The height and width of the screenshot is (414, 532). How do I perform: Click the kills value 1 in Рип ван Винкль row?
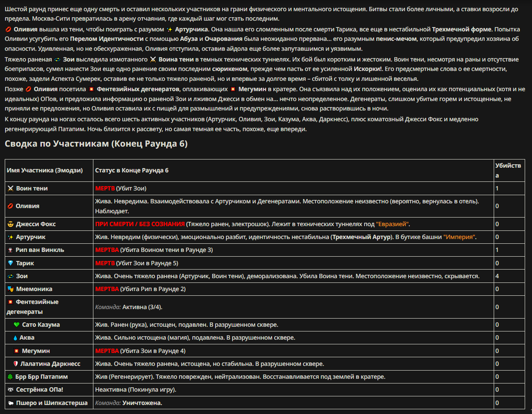pos(497,250)
